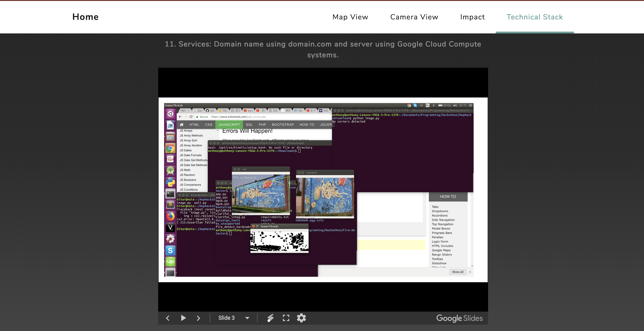
Task: Click the Upwork dock icon in the slide
Action: [170, 261]
